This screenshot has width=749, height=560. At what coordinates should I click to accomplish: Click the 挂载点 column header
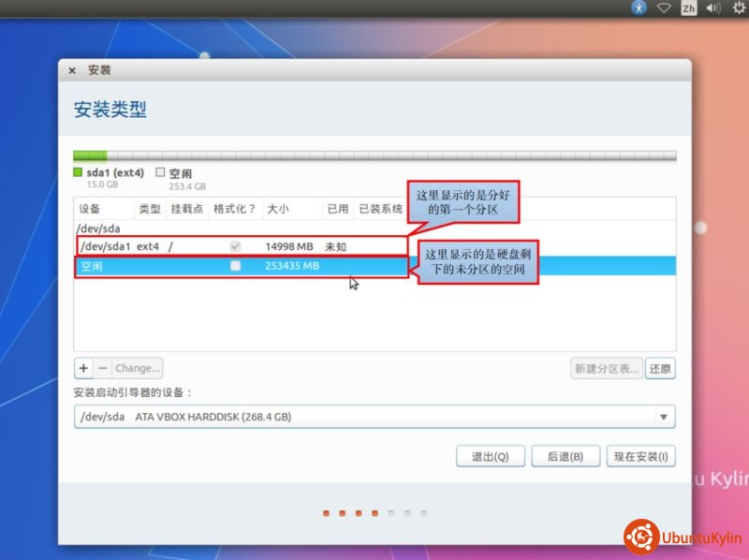(186, 209)
